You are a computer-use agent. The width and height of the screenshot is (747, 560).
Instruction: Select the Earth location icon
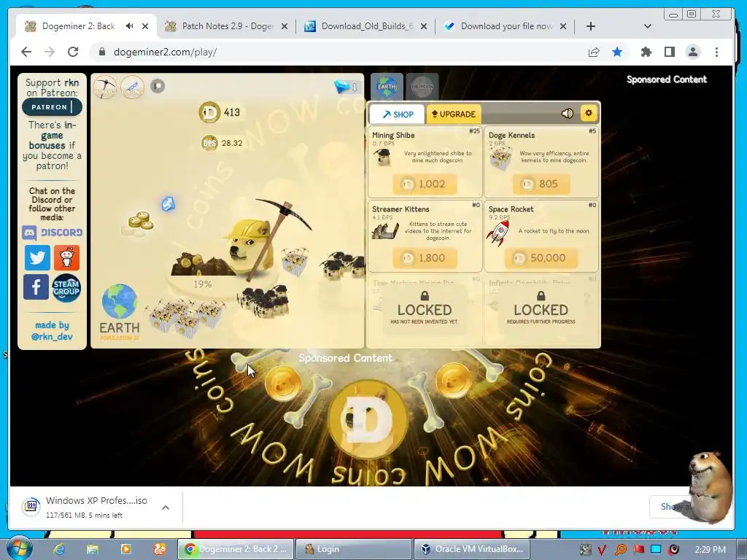(387, 86)
